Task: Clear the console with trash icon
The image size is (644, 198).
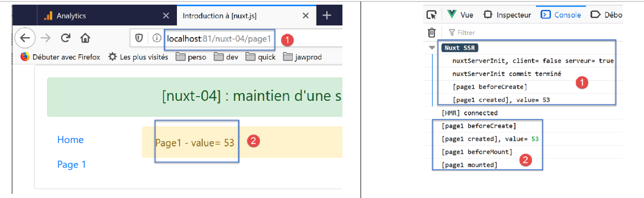Action: [x=431, y=33]
